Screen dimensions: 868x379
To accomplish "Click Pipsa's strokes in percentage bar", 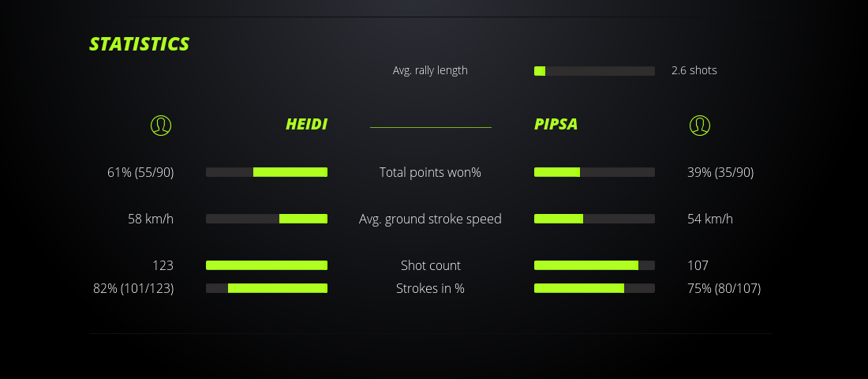I will (594, 288).
